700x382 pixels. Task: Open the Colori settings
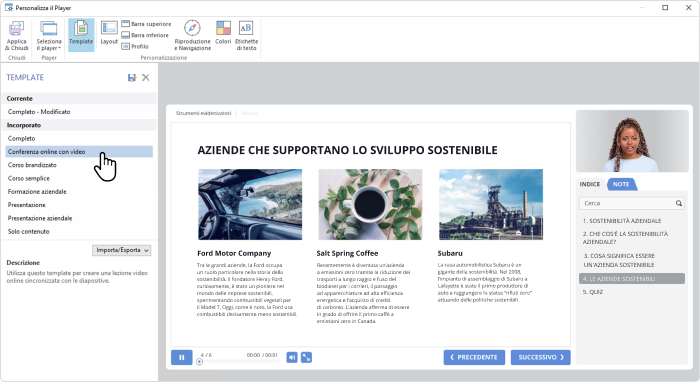(x=223, y=33)
